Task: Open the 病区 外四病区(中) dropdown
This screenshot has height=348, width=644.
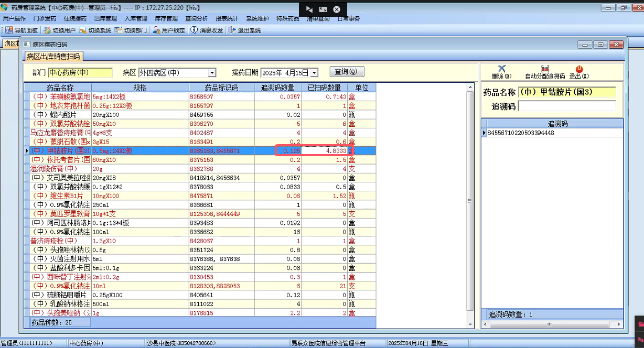Action: coord(212,73)
